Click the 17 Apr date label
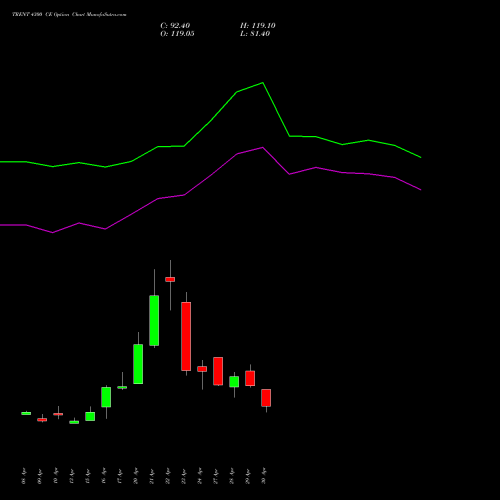 (120, 476)
